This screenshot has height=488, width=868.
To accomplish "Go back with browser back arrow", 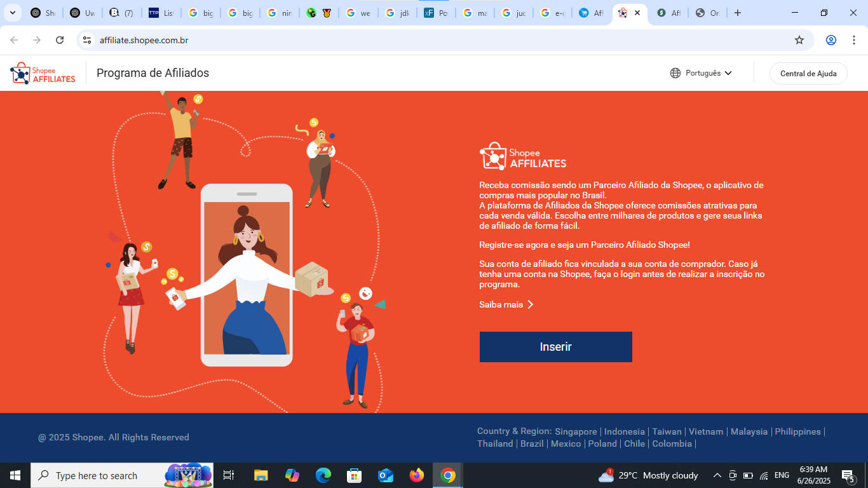I will click(14, 40).
